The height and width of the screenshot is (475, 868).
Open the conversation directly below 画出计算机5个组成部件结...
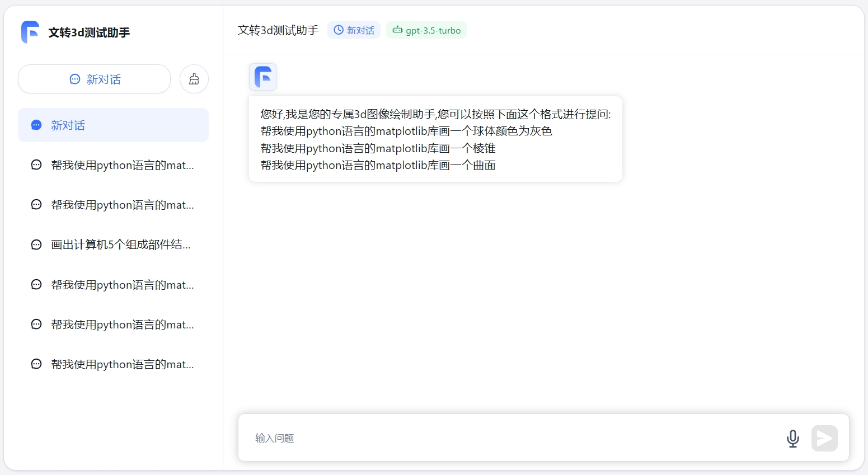point(122,285)
